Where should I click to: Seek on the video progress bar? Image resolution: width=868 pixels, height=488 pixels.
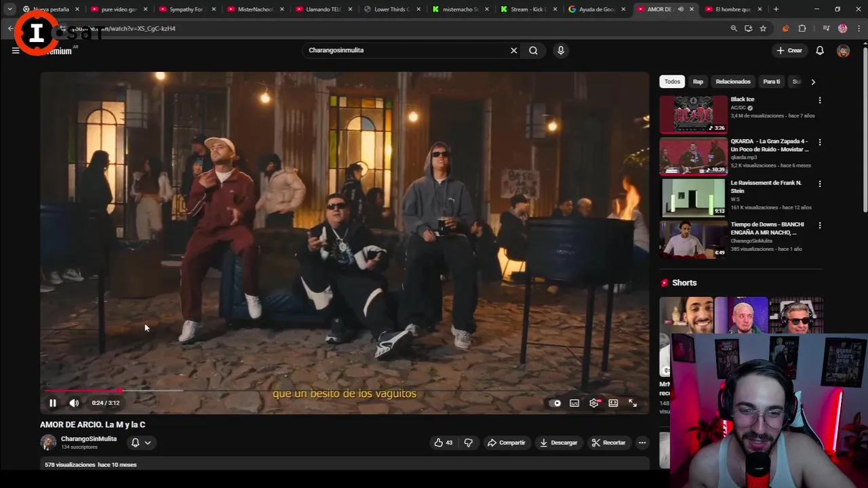click(x=344, y=390)
